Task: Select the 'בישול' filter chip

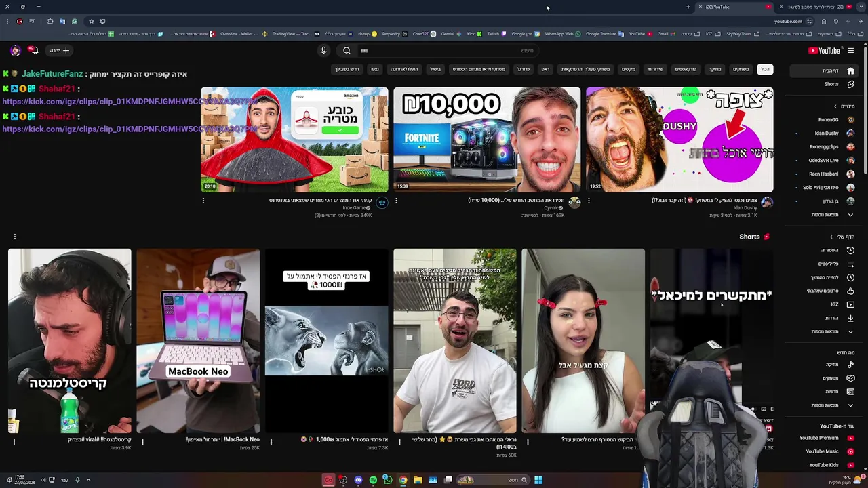Action: tap(435, 69)
